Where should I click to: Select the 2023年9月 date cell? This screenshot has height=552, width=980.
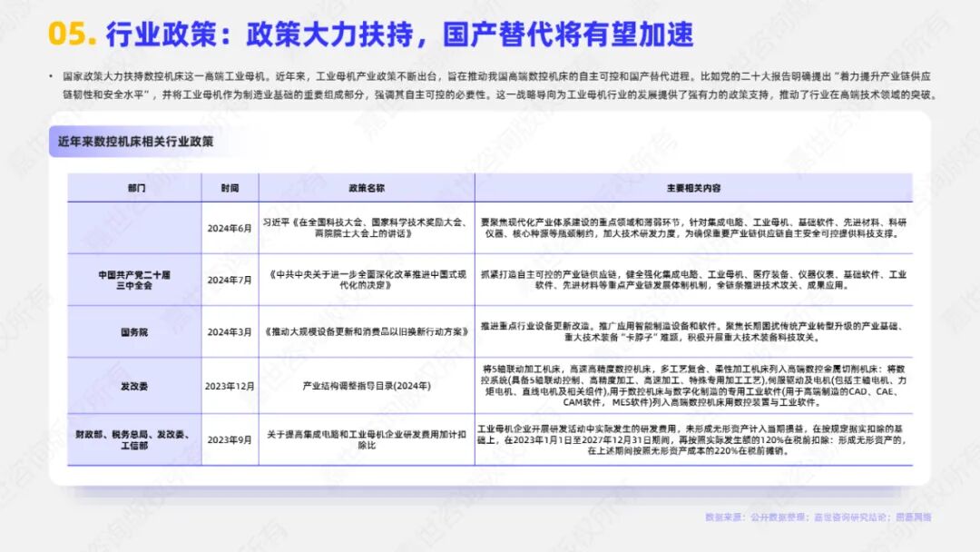pyautogui.click(x=230, y=440)
